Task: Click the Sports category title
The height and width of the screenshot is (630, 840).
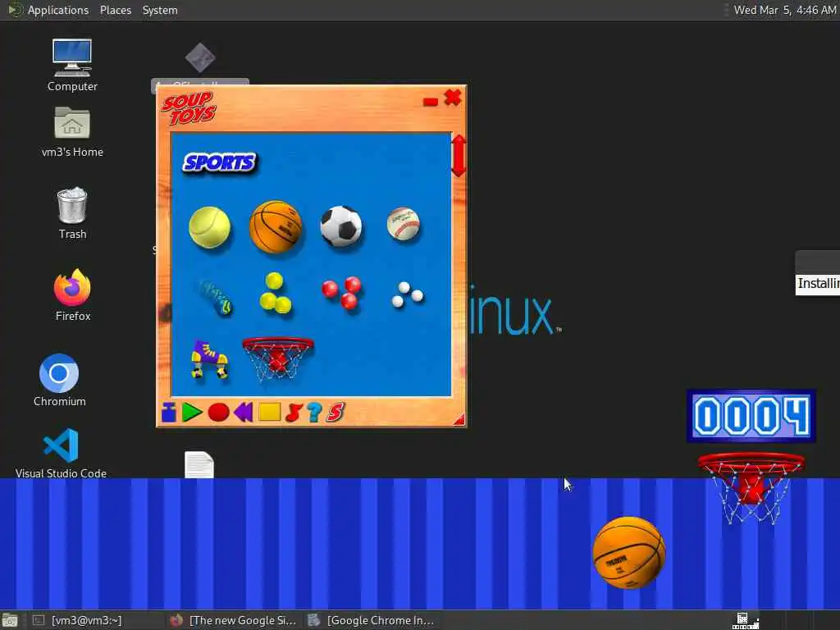Action: tap(220, 162)
